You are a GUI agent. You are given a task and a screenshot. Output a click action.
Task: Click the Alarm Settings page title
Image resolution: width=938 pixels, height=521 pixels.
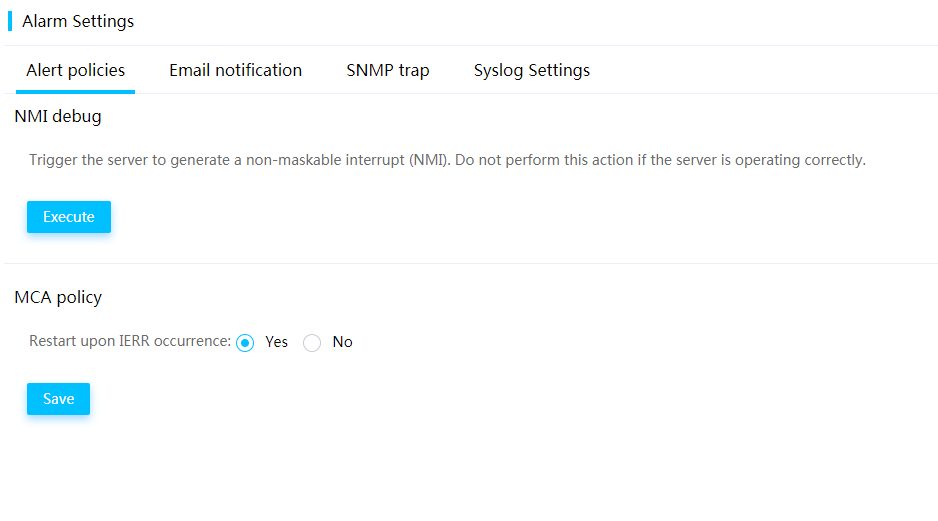[x=78, y=21]
